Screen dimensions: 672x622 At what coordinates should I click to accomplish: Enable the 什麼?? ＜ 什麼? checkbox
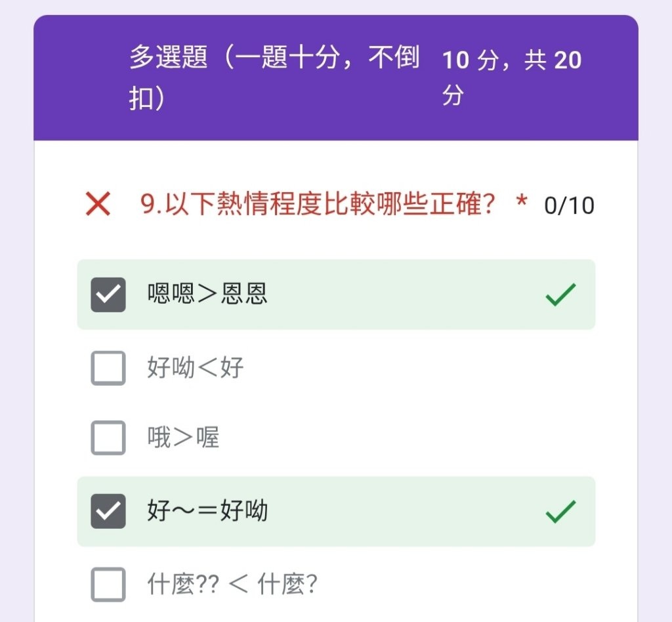[x=108, y=584]
